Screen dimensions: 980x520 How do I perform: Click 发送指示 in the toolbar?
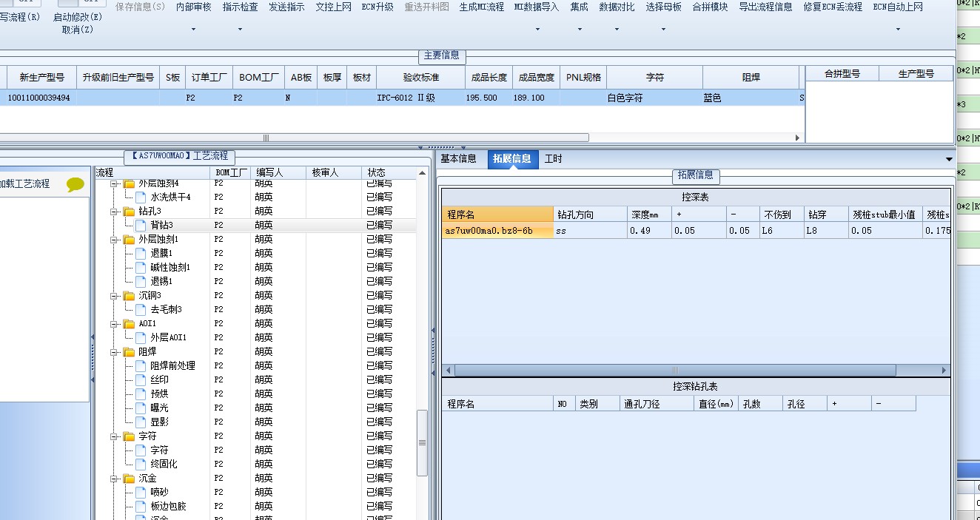[x=286, y=7]
